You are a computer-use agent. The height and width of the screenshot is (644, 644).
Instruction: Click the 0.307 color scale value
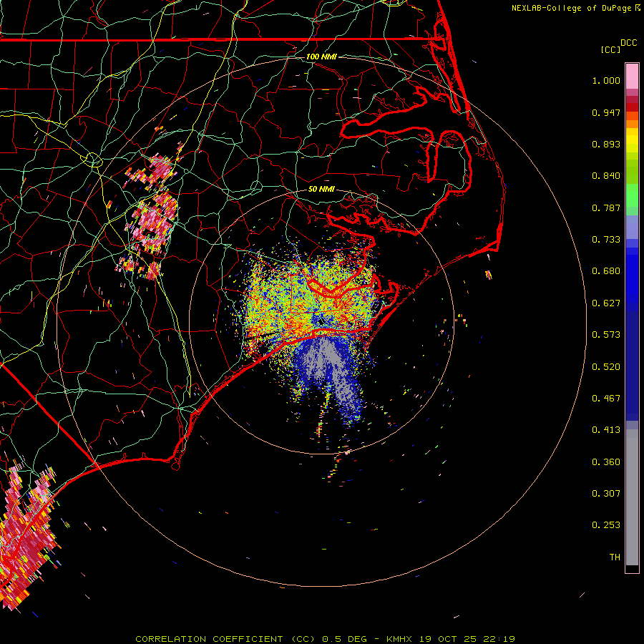tap(606, 493)
